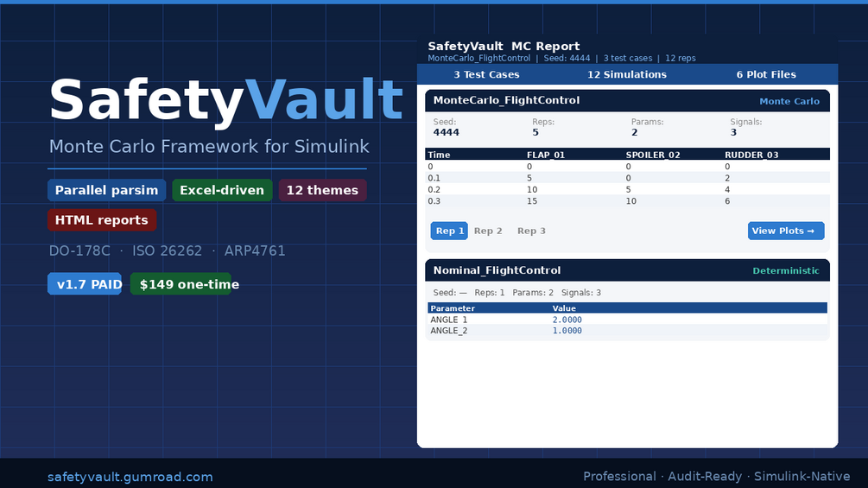Click the RUDDER_03 column header

[x=751, y=155]
